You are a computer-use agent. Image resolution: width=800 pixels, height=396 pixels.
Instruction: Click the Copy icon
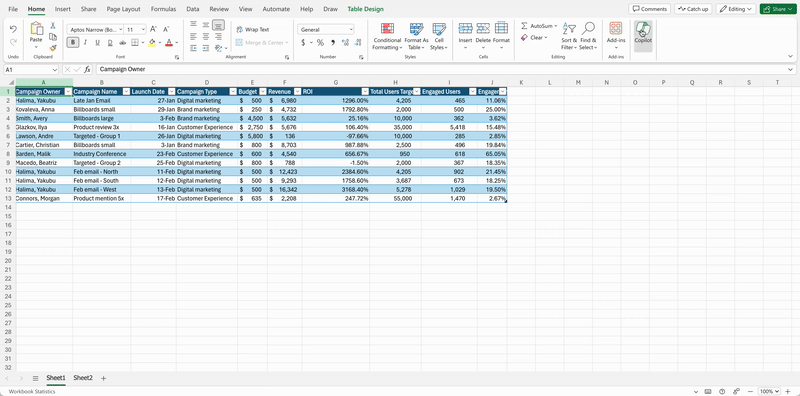pyautogui.click(x=53, y=37)
